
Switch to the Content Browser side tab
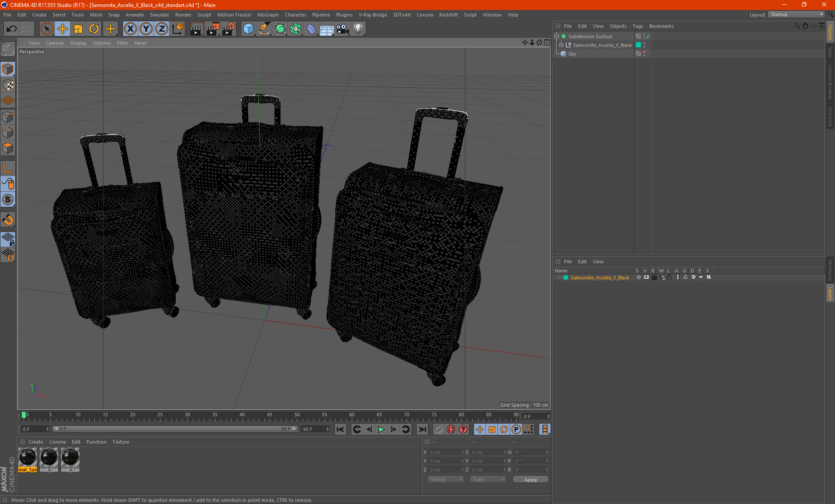tap(830, 82)
